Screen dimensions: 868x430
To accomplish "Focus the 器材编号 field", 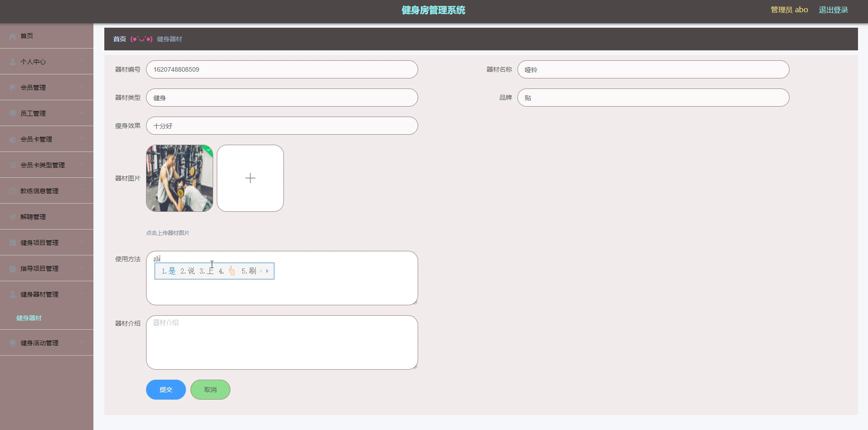I will [x=282, y=69].
